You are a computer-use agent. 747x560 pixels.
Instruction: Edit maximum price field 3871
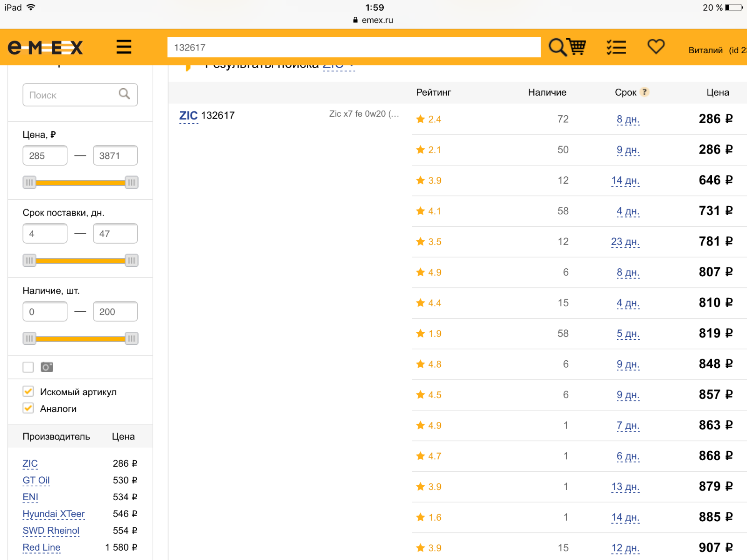point(115,155)
